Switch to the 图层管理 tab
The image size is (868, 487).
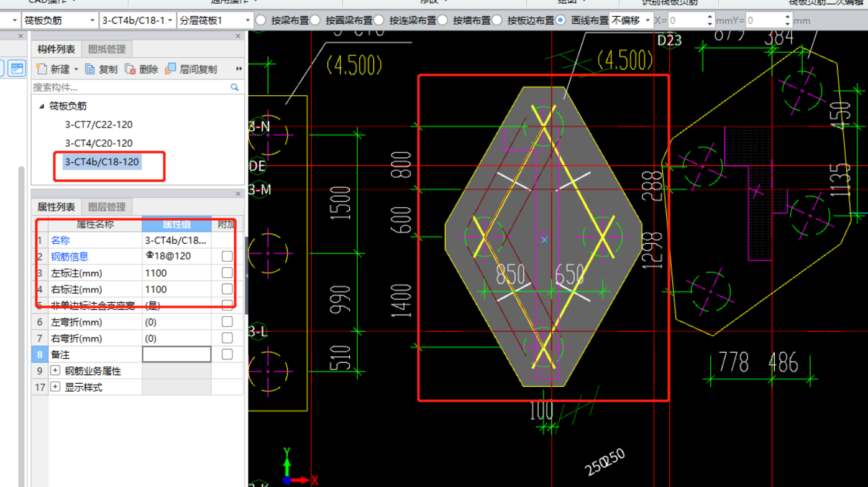coord(107,207)
